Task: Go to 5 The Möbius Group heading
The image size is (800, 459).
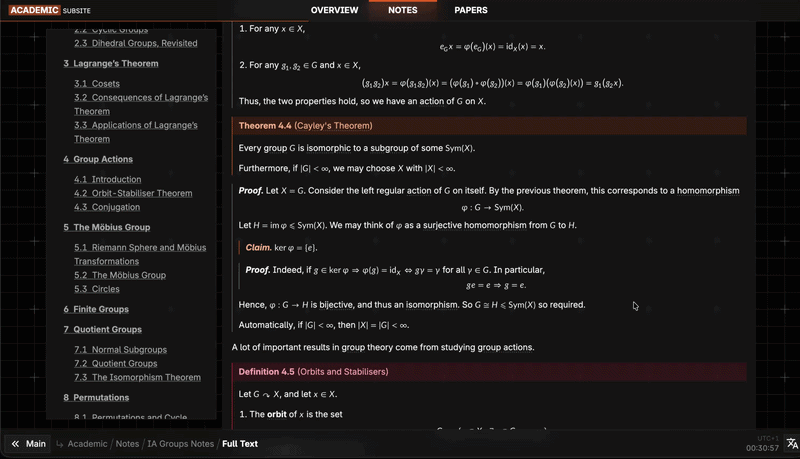Action: click(107, 227)
